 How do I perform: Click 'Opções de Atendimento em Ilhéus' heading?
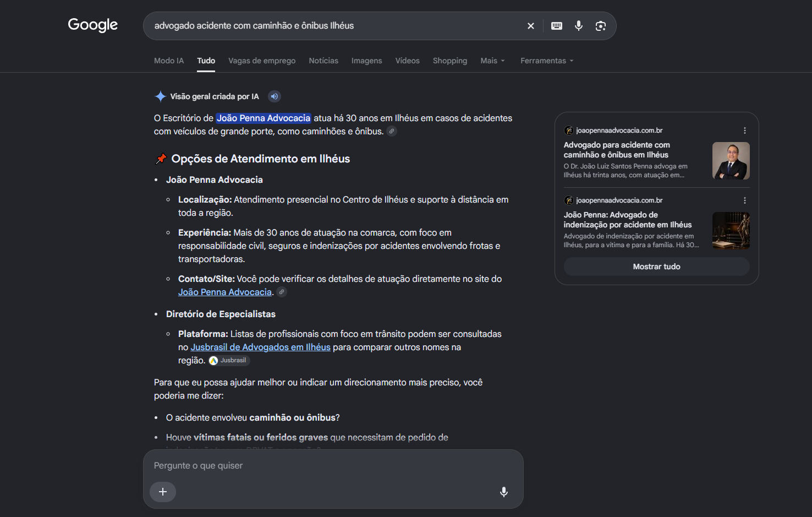[261, 159]
